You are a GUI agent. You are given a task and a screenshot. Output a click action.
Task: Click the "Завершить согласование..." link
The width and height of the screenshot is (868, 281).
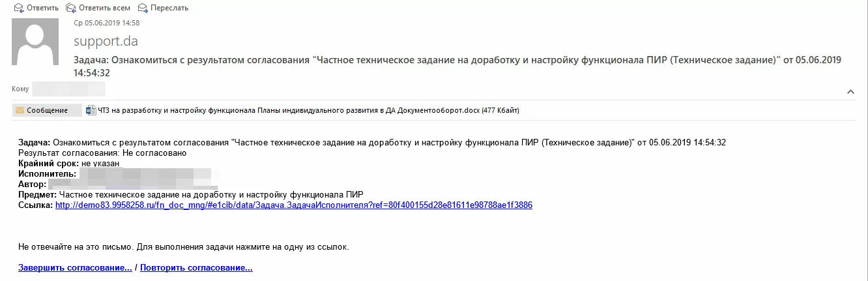(x=75, y=267)
